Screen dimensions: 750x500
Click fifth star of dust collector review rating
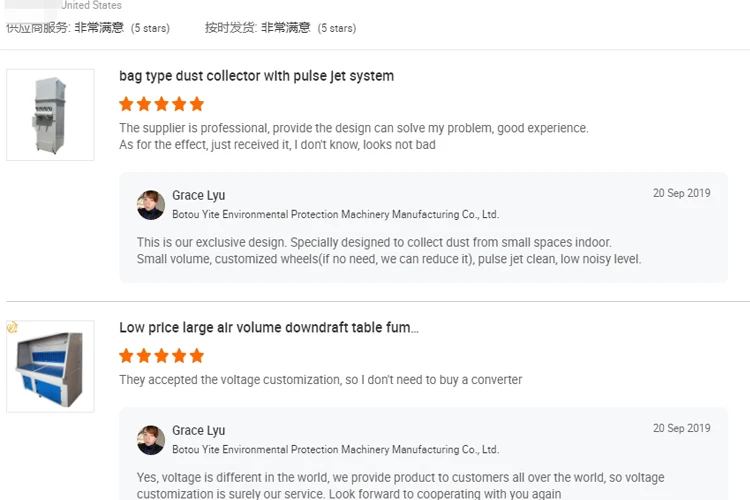click(196, 104)
